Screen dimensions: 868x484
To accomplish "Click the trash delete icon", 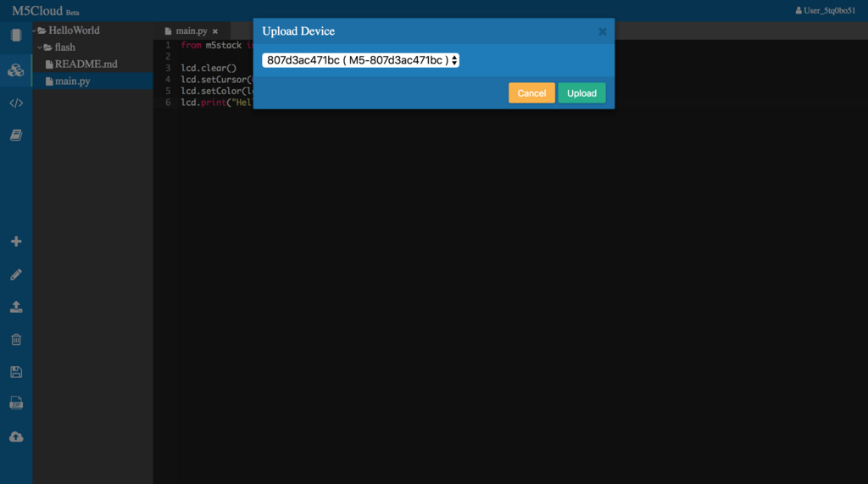I will point(16,339).
